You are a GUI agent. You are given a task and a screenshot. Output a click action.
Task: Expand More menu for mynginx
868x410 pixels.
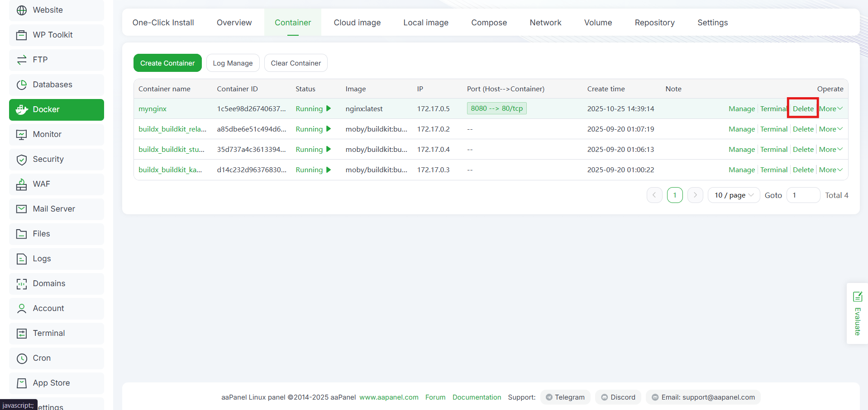click(x=831, y=108)
